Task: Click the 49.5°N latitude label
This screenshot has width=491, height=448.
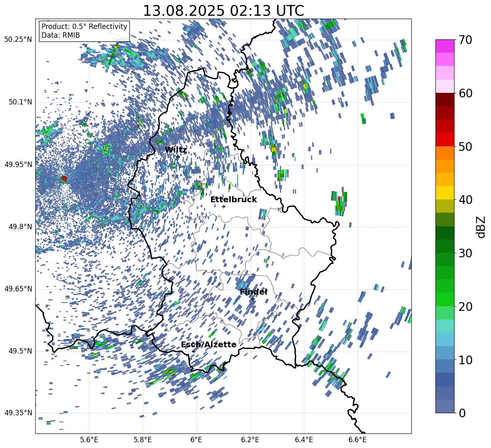Action: click(20, 351)
